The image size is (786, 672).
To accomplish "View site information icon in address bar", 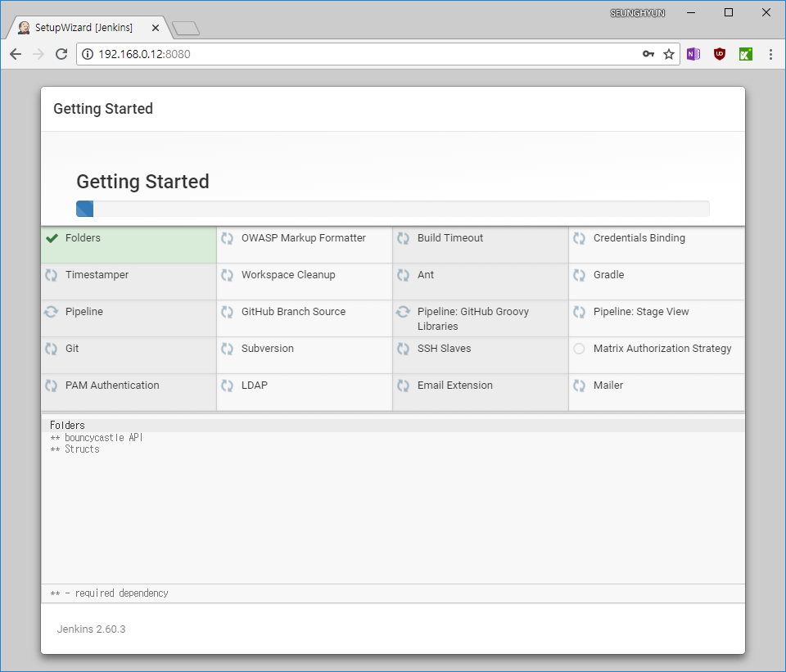I will 88,54.
